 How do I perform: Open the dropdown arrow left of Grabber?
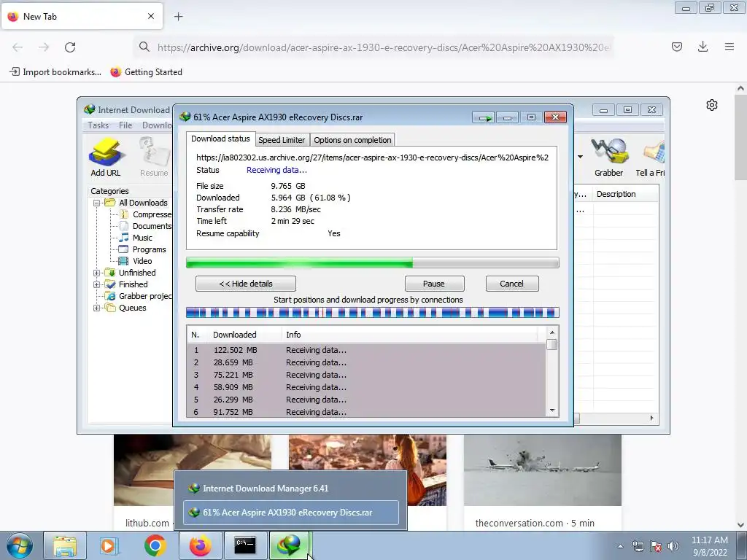(x=580, y=157)
